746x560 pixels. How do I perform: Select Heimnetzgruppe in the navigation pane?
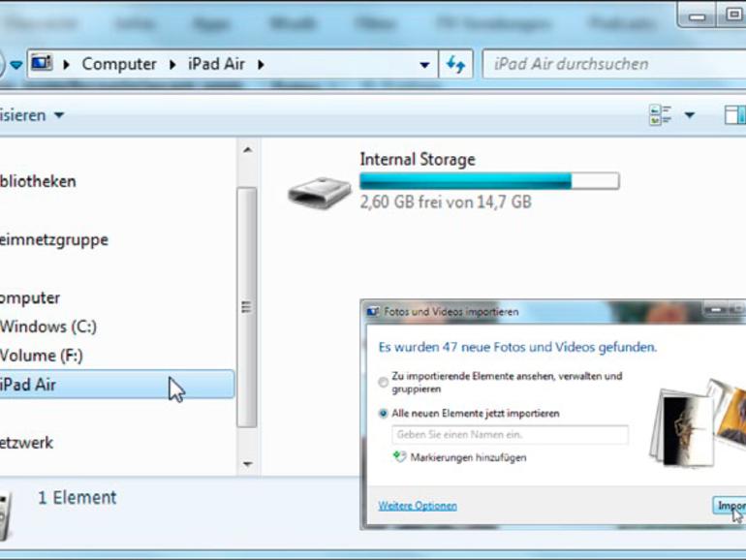click(x=53, y=240)
